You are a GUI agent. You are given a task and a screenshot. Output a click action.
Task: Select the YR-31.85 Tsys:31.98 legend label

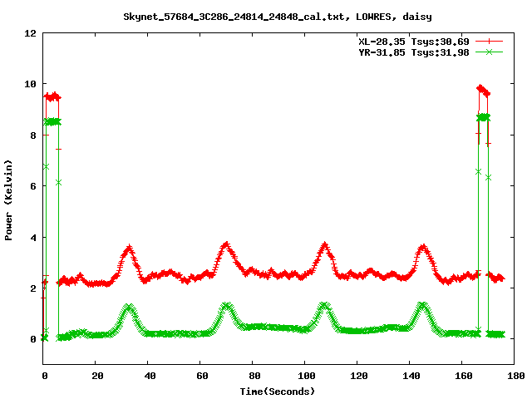click(x=414, y=52)
